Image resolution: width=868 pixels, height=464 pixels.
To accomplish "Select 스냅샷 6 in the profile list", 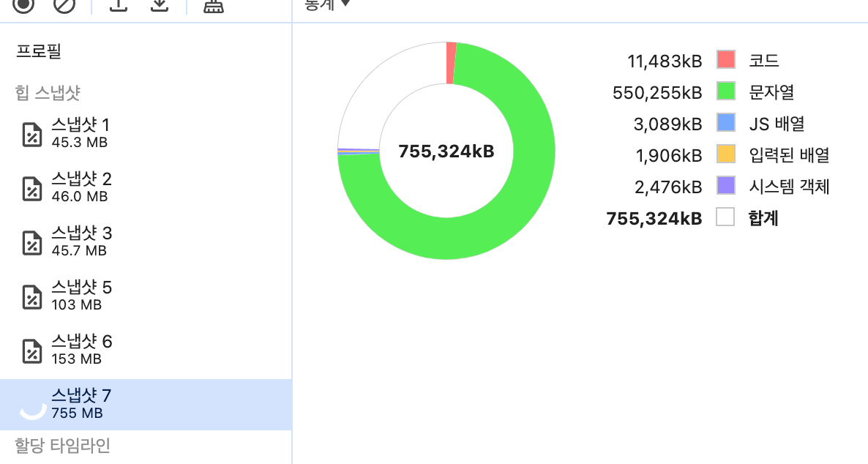I will point(146,351).
